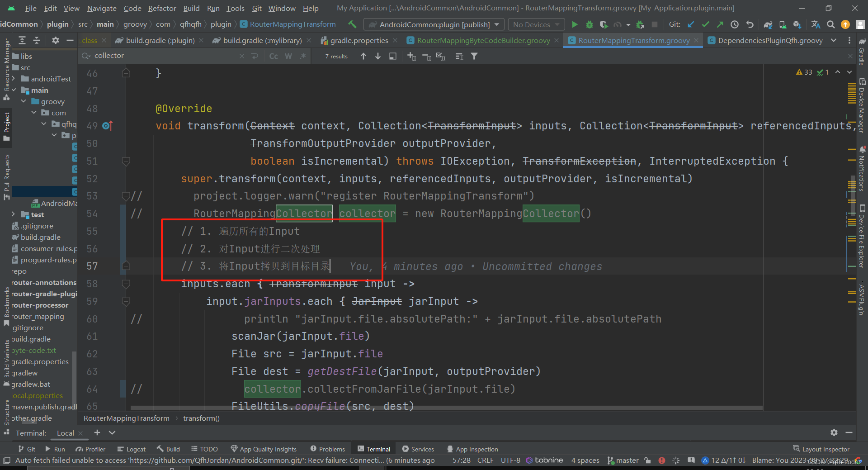Open search filter funnel

tap(474, 56)
